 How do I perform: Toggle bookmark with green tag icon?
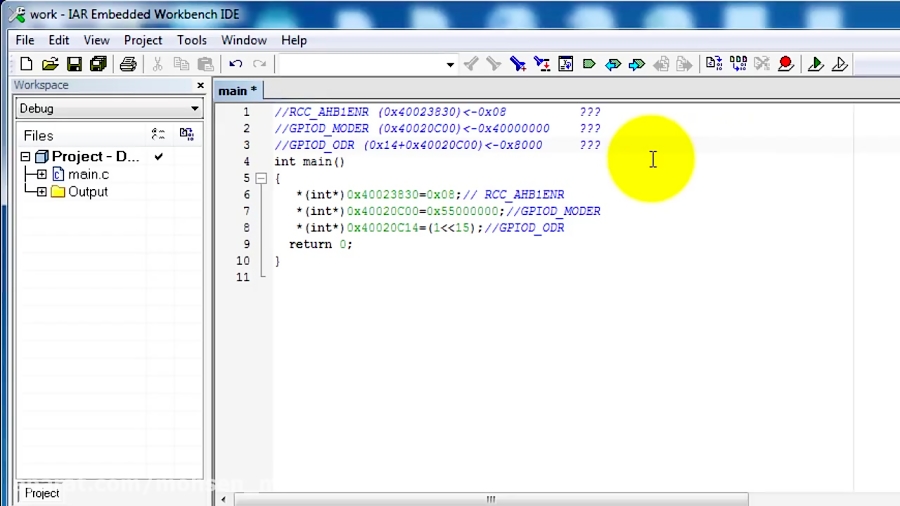coord(589,64)
